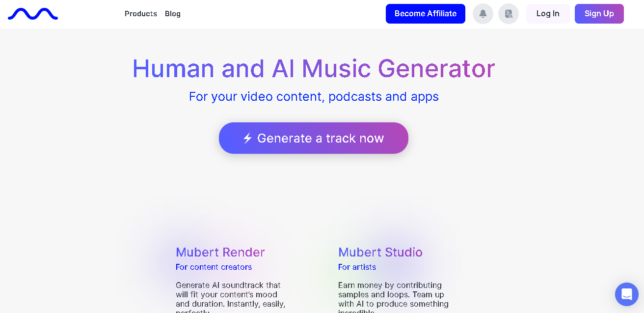
Task: Click the Mubert wave logo
Action: [x=33, y=14]
